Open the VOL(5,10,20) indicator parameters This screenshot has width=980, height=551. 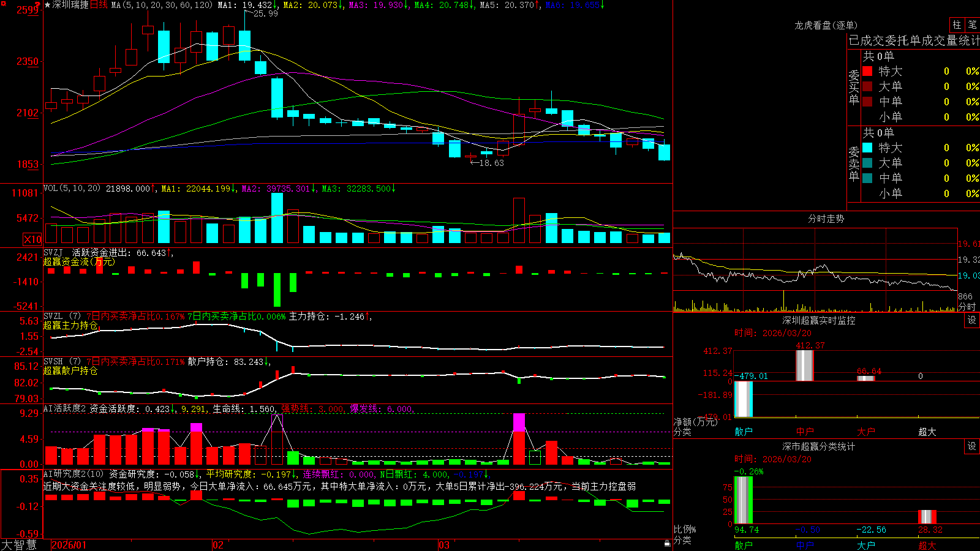coord(72,189)
